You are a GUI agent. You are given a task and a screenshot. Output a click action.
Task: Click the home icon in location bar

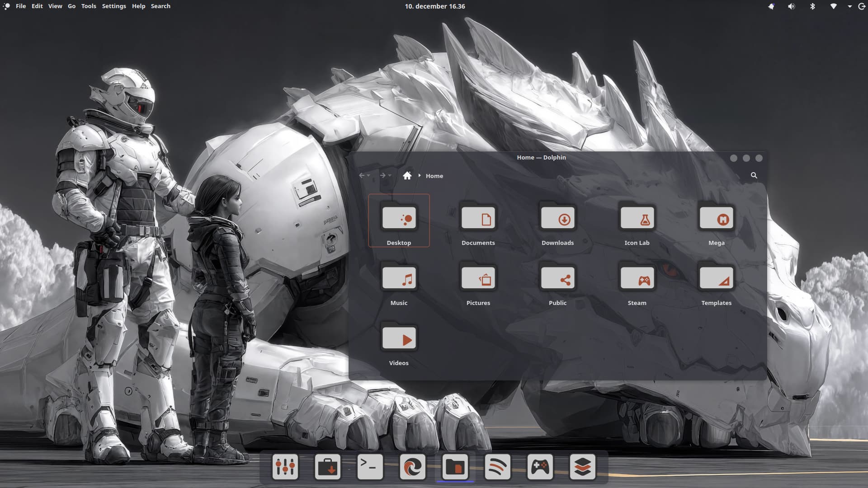[x=407, y=176]
